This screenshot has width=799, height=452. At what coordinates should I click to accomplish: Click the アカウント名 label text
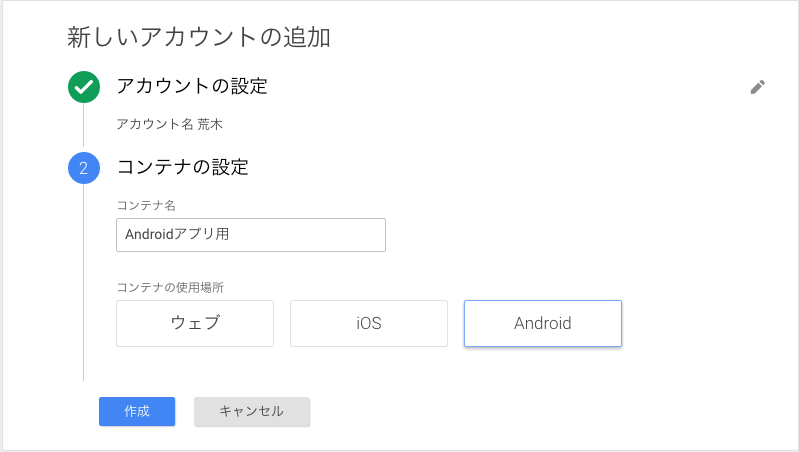pyautogui.click(x=155, y=124)
